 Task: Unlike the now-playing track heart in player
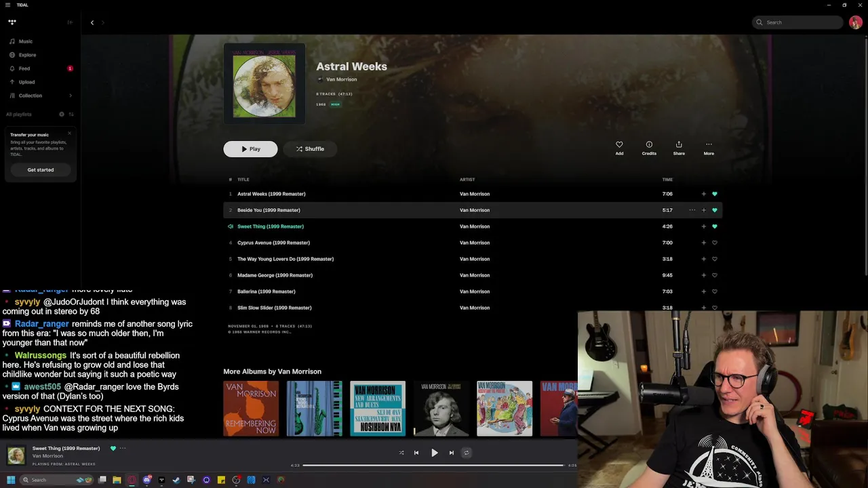coord(113,448)
